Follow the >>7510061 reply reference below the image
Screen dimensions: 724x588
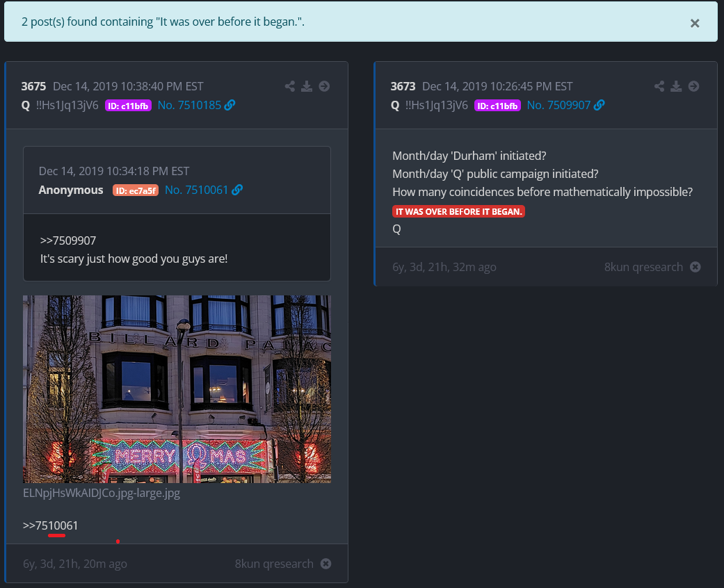click(51, 525)
